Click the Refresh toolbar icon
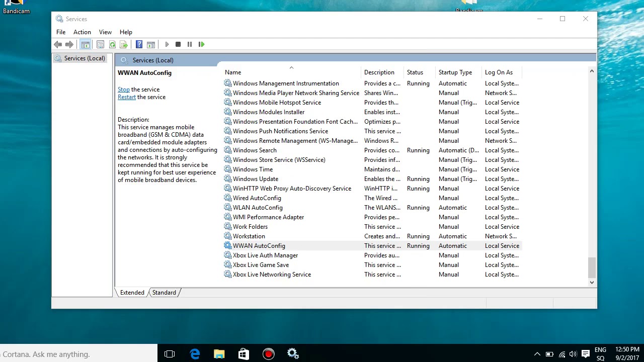The width and height of the screenshot is (644, 362). 112,44
